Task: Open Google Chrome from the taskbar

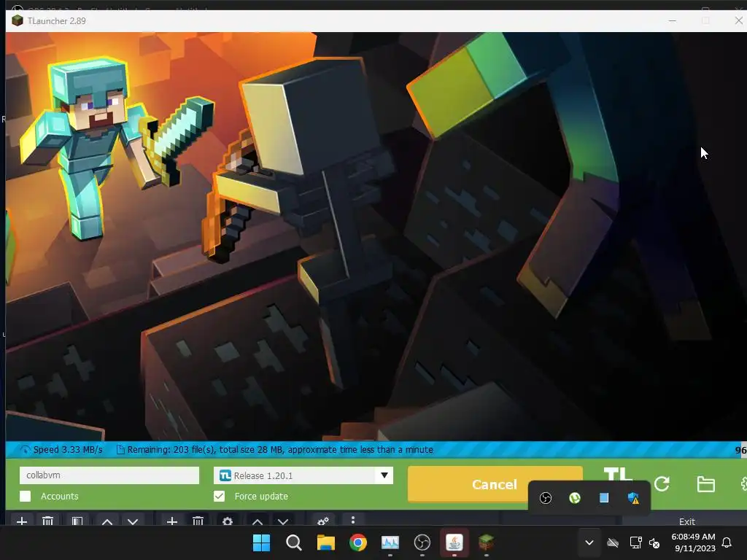Action: pyautogui.click(x=357, y=542)
